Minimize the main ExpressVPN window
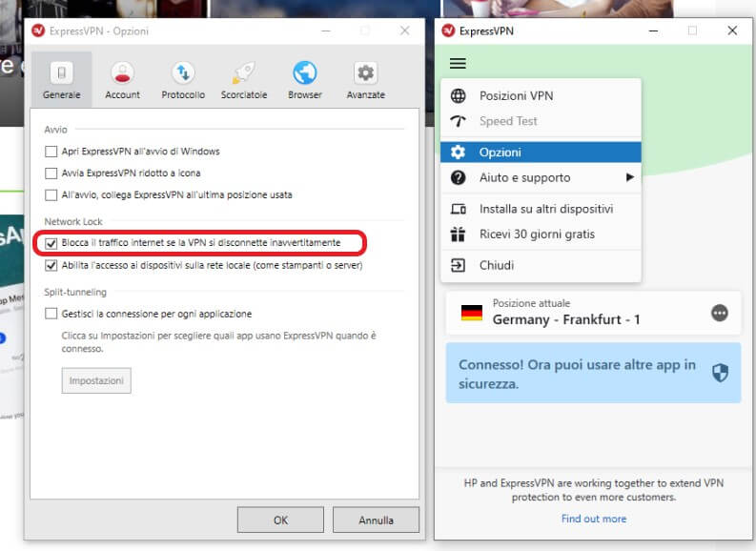This screenshot has height=551, width=756. click(653, 31)
